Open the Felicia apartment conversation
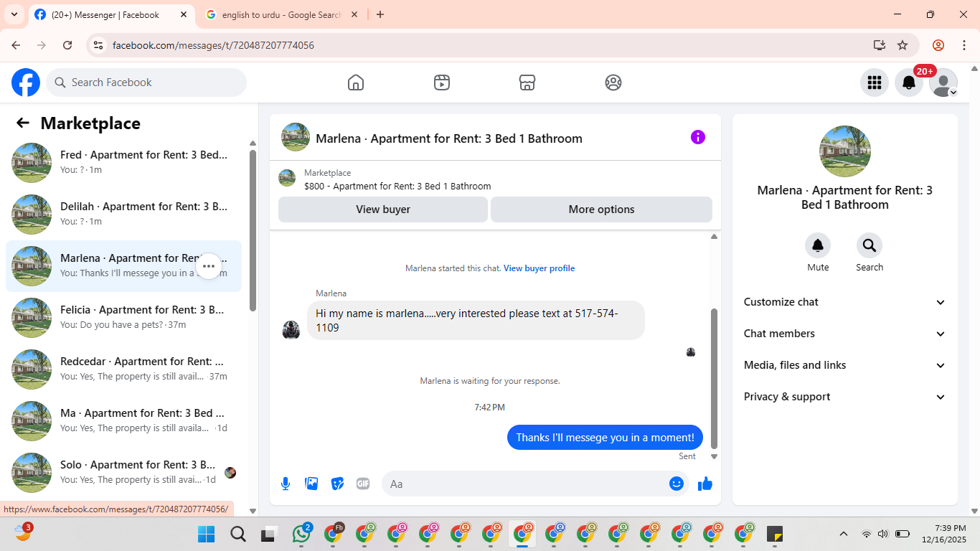Viewport: 980px width, 551px height. (x=123, y=318)
